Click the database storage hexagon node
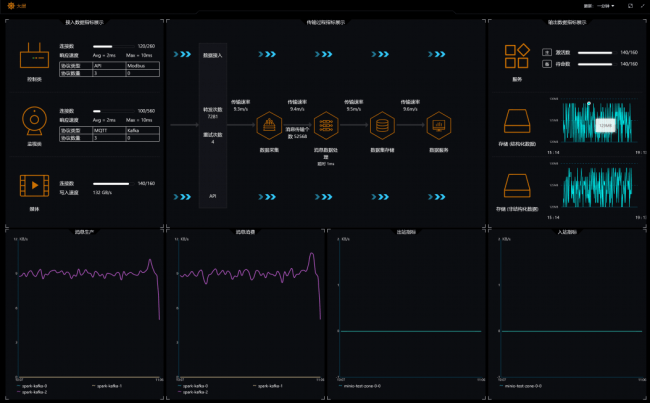Screen dimensions: 650x403 (x=382, y=125)
